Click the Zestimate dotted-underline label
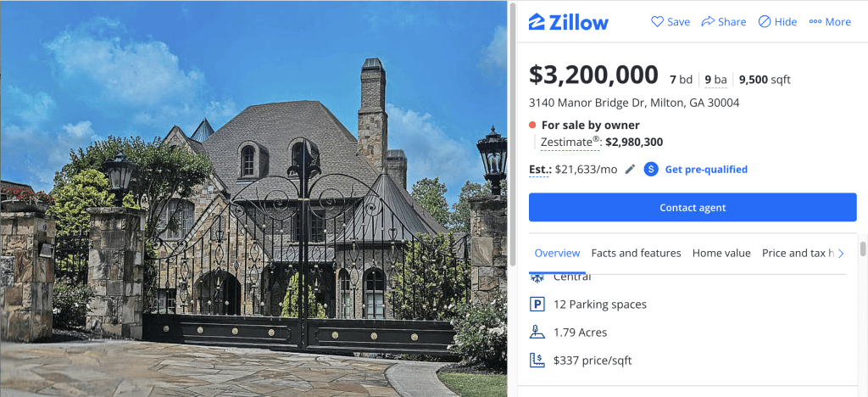 [x=570, y=143]
